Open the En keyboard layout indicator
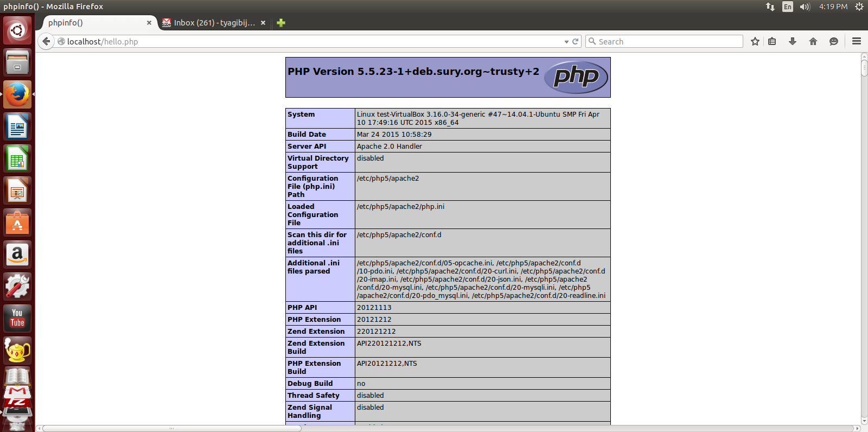Screen dimensions: 868x432 point(788,7)
